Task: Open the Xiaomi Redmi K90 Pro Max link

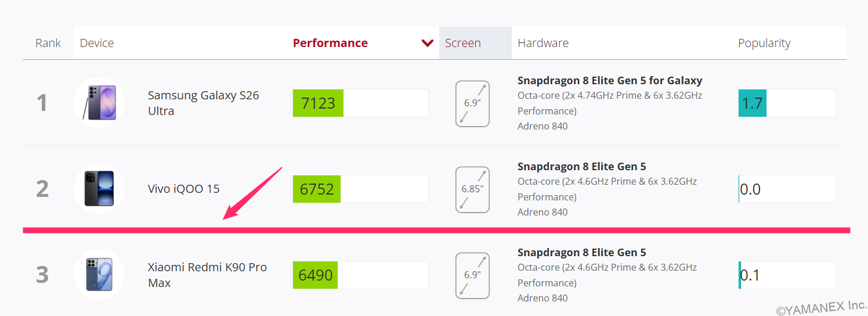Action: click(x=207, y=275)
